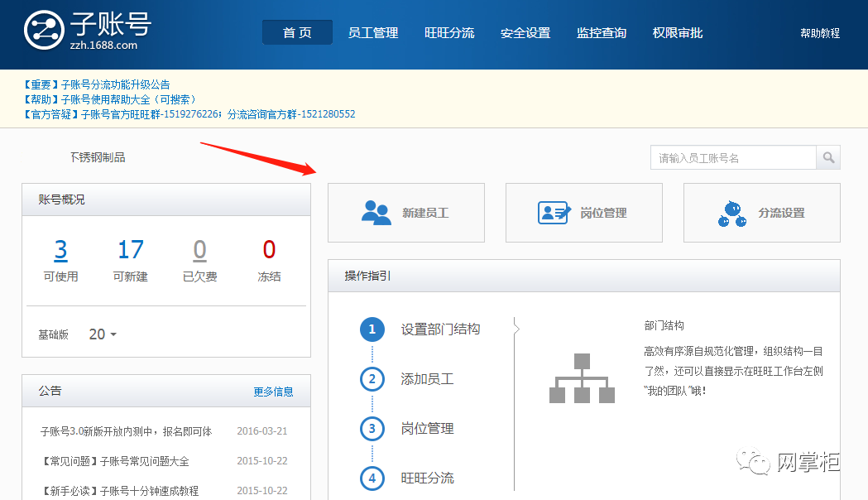The image size is (868, 500).
Task: Open the 权限审批 tab
Action: click(x=677, y=32)
